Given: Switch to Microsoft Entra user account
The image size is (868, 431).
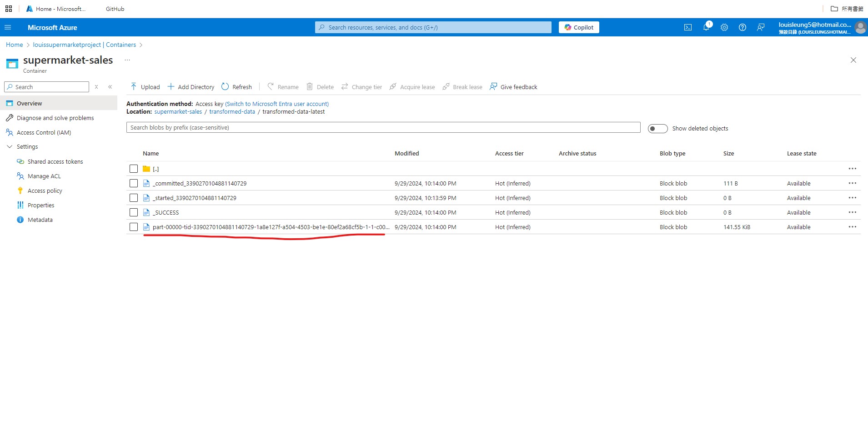Looking at the screenshot, I should [276, 104].
